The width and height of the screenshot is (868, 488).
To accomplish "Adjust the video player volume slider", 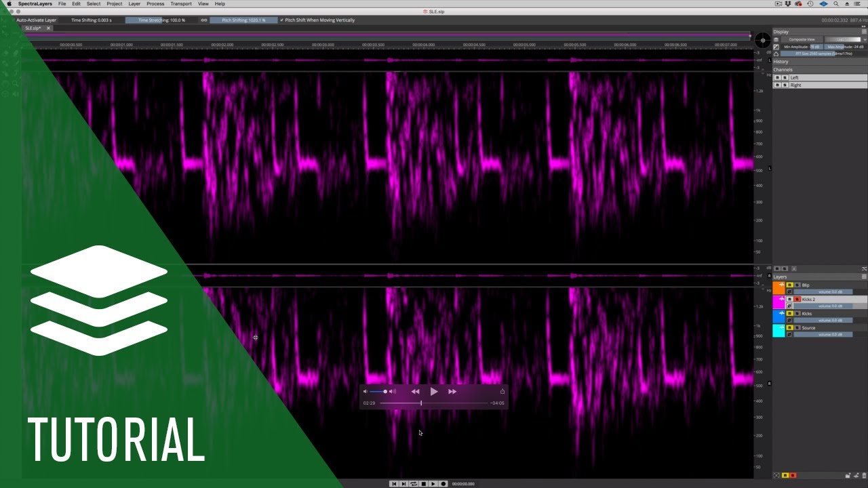I will click(x=379, y=391).
